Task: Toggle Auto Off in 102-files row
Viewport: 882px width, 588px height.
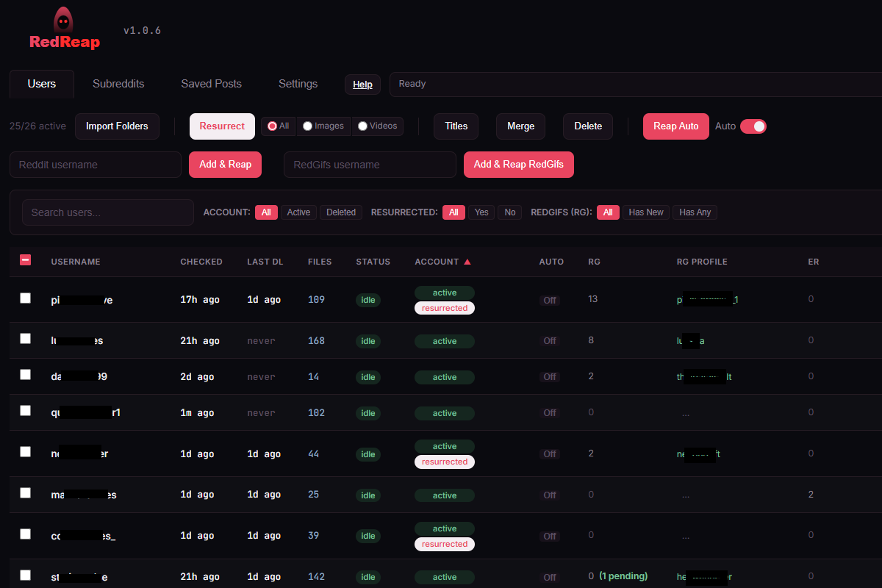Action: click(x=550, y=413)
